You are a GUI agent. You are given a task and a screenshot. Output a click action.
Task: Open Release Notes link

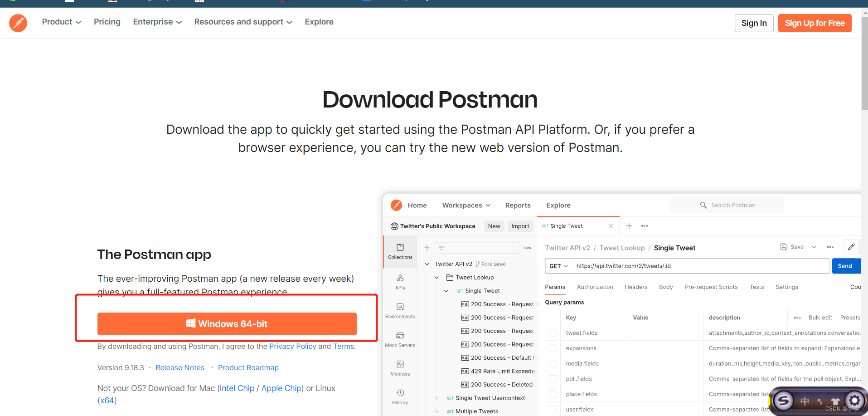(x=180, y=367)
